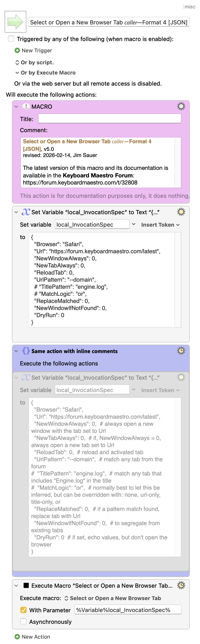The height and width of the screenshot is (644, 200).
Task: Click the Keyboard Maestro forum URL in the comment
Action: [80, 183]
